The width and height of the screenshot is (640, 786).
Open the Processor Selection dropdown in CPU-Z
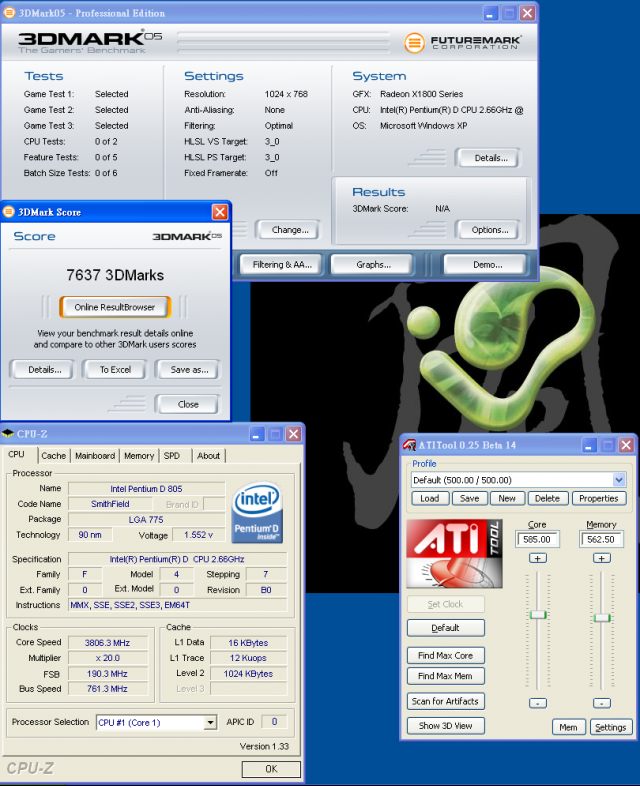[211, 722]
